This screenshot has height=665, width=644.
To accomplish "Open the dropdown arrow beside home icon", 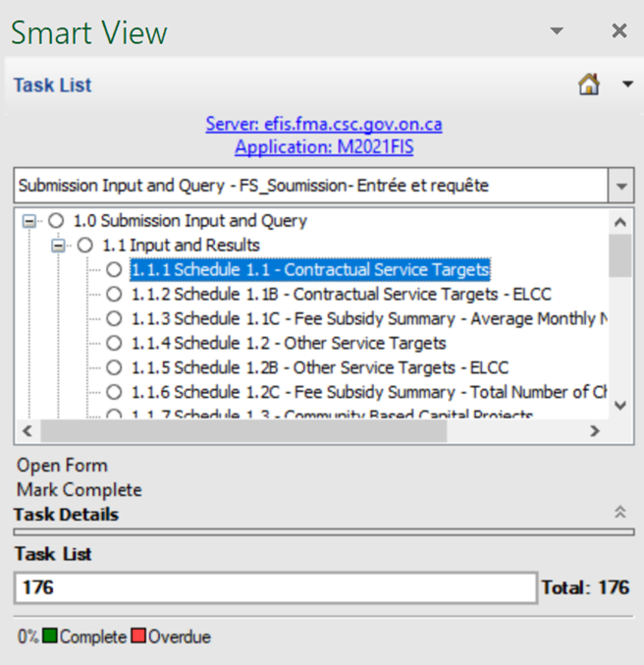I will [x=627, y=85].
